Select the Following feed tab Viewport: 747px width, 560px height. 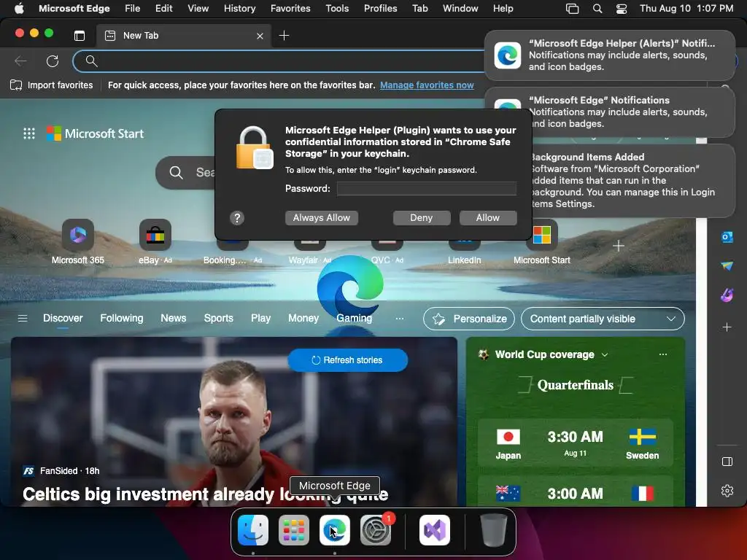point(122,318)
